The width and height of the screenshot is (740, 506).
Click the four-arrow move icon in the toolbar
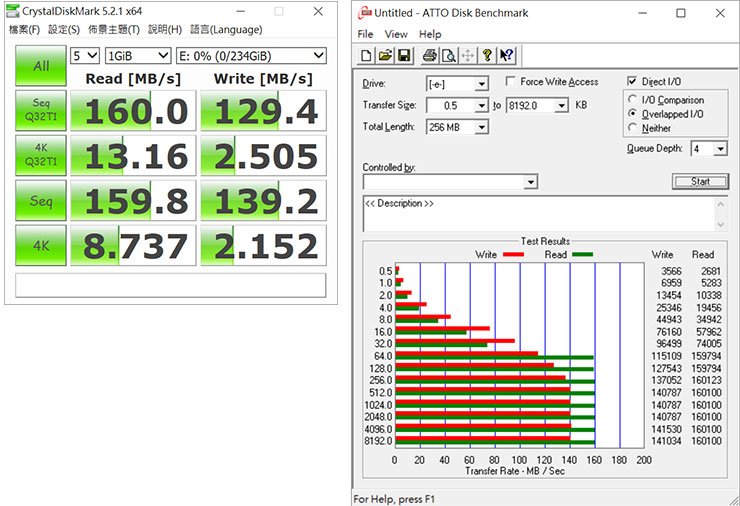pyautogui.click(x=468, y=55)
